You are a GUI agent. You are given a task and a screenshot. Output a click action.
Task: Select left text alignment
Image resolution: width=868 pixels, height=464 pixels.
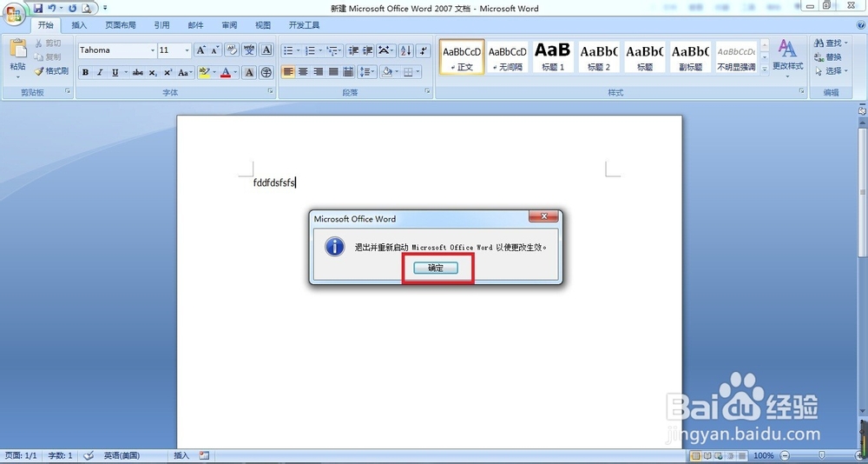(288, 72)
